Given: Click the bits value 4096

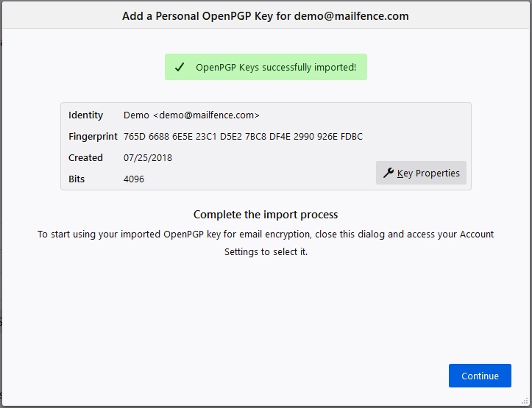Looking at the screenshot, I should (134, 179).
